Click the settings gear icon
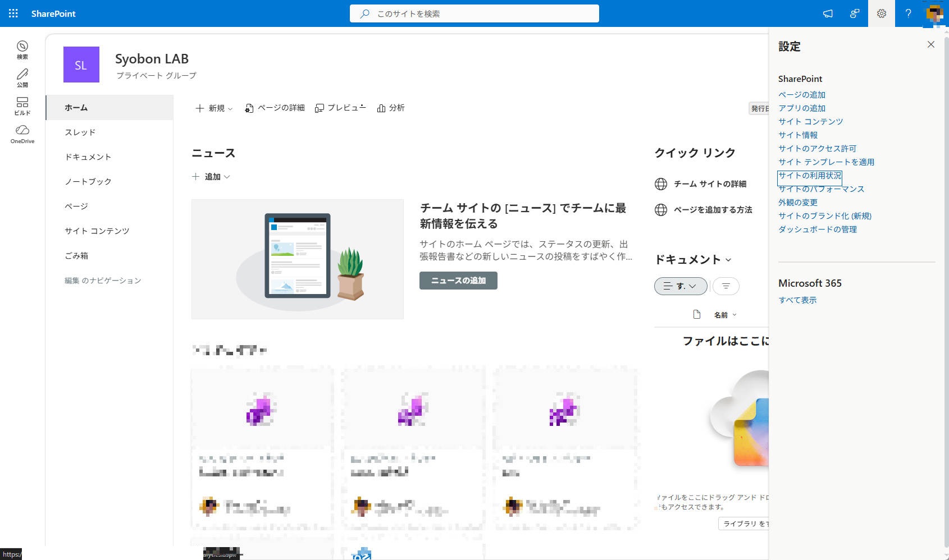 pyautogui.click(x=882, y=13)
